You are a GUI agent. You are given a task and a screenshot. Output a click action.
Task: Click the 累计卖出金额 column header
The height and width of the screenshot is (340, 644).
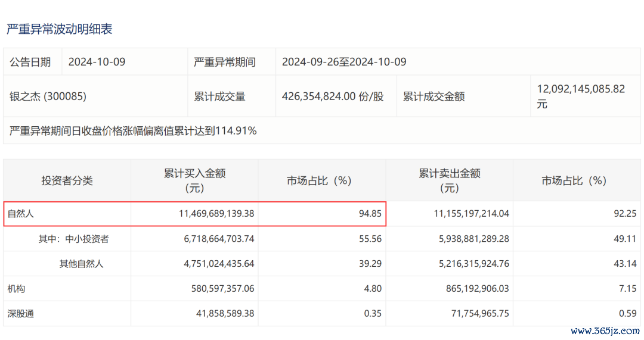[x=450, y=180]
